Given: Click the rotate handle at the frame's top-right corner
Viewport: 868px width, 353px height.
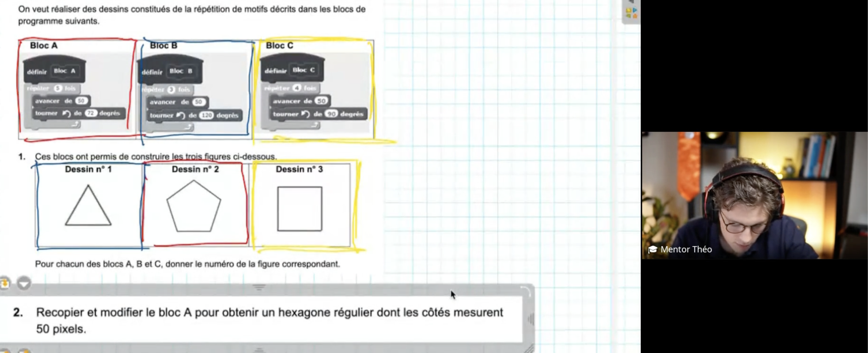Looking at the screenshot, I should click(526, 290).
